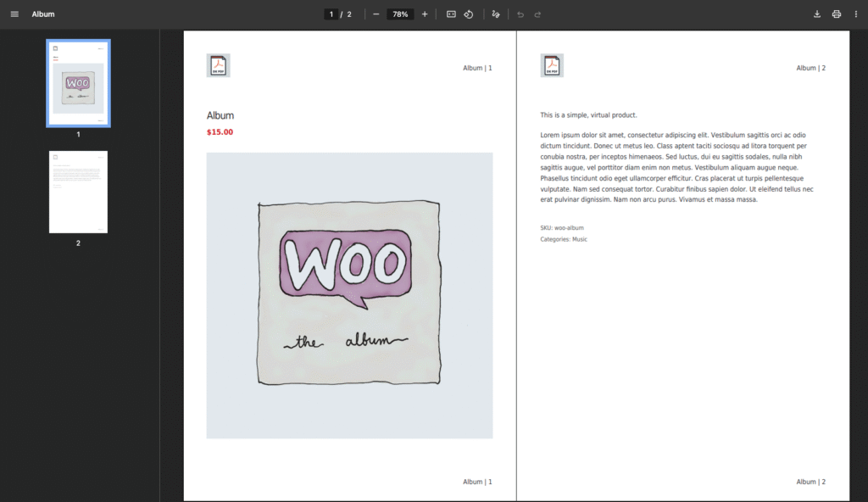Zoom in on the document

point(424,14)
